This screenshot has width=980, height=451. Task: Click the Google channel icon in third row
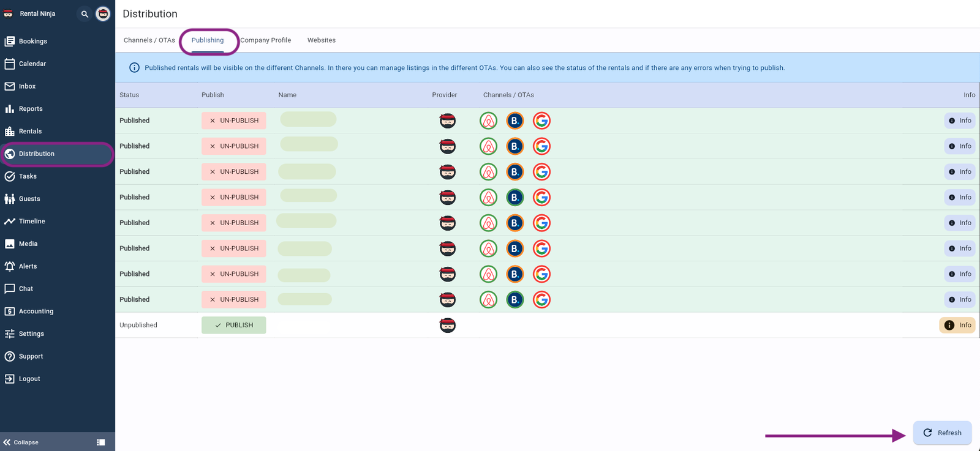coord(541,172)
